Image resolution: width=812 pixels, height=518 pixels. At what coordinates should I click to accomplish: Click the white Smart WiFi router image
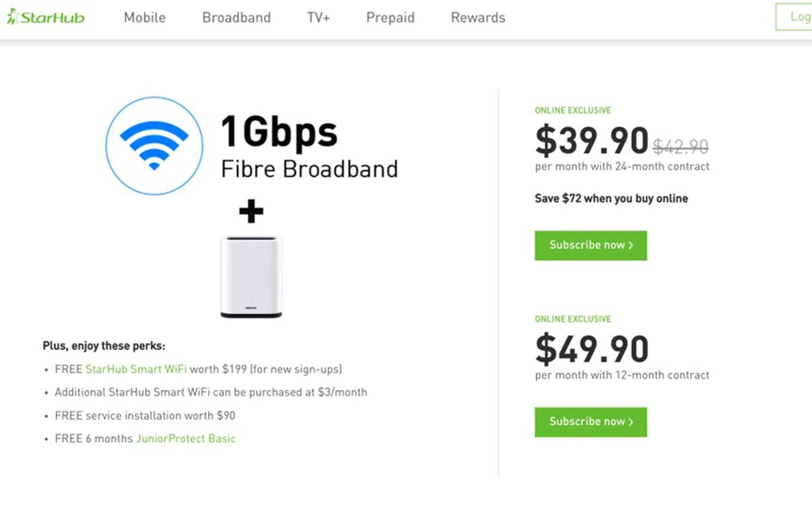pyautogui.click(x=251, y=277)
